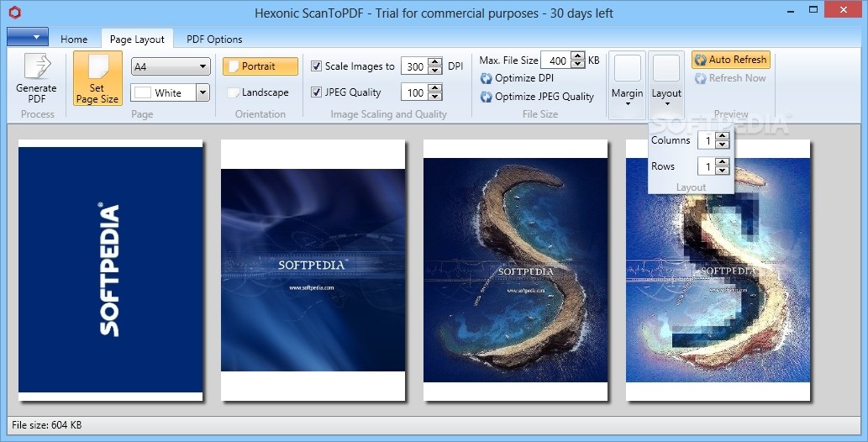Click the Columns label in Layout popup

tap(671, 140)
